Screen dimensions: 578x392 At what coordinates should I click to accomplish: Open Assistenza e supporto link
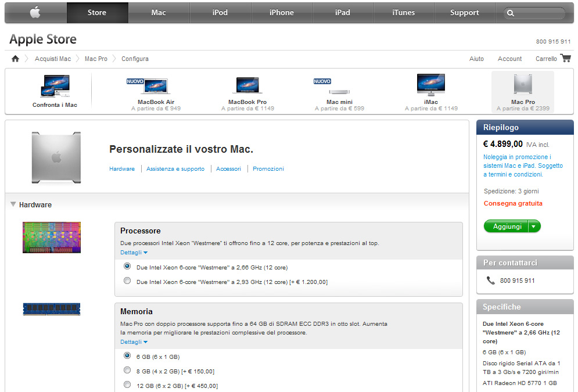coord(175,169)
